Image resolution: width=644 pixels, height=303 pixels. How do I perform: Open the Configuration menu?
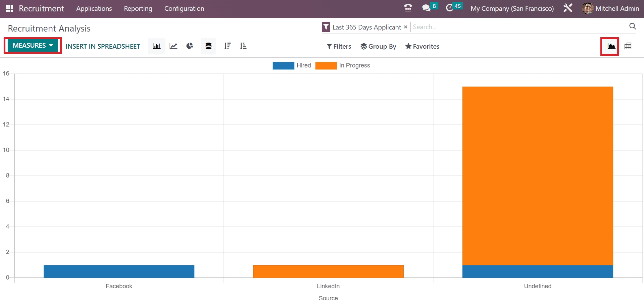click(184, 8)
